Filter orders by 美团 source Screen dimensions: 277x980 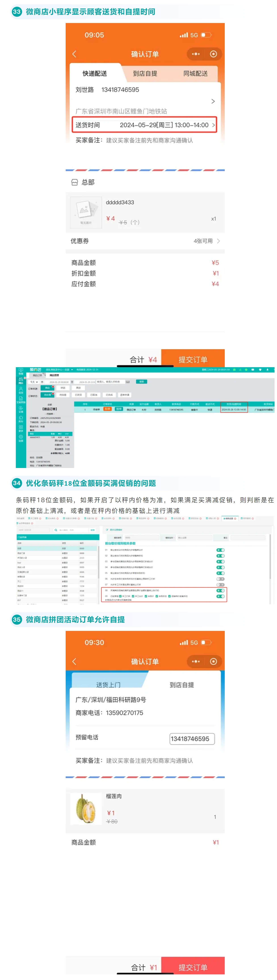coord(78,388)
